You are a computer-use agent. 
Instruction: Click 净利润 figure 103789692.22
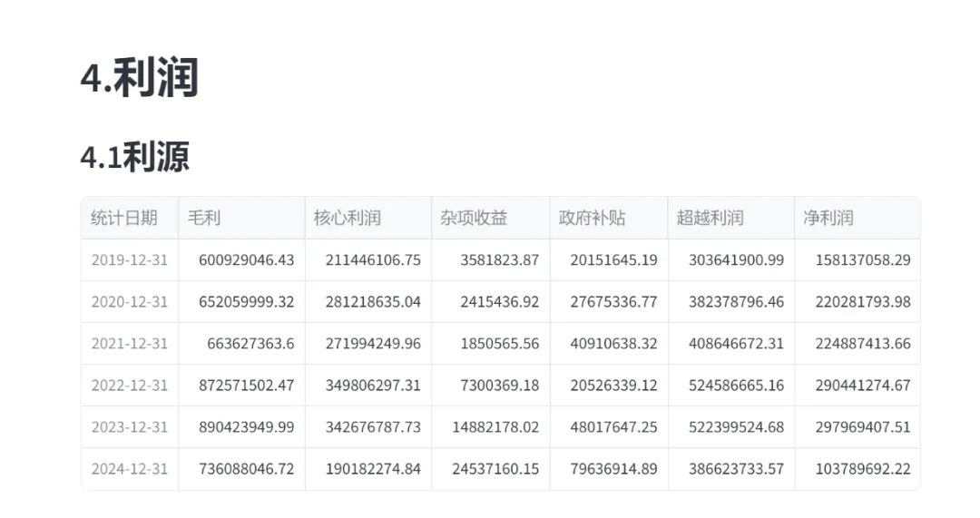coord(857,469)
